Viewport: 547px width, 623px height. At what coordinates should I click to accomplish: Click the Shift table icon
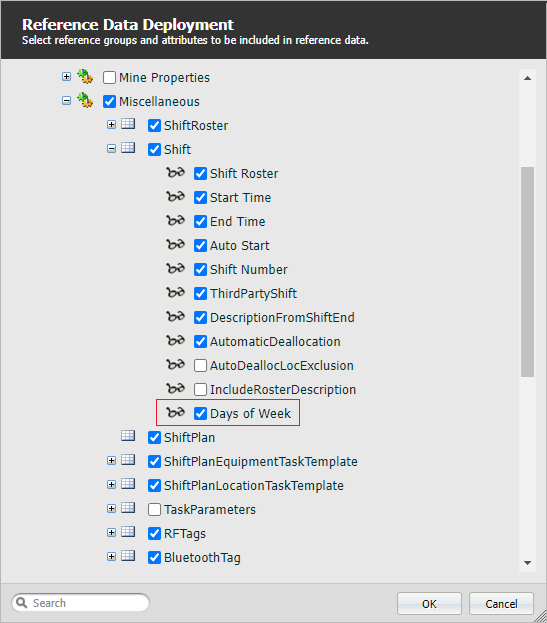click(x=128, y=148)
